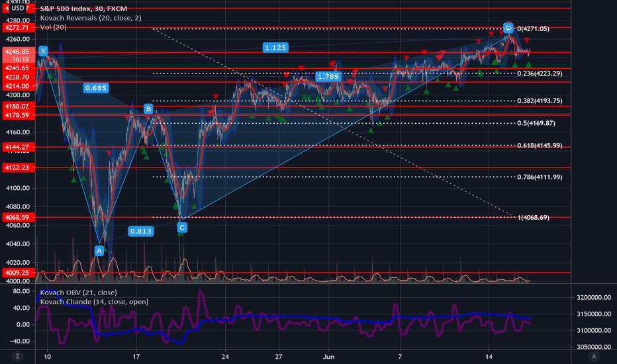Click the 4272.71 red price label
Screen dimensions: 617x364
19,28
